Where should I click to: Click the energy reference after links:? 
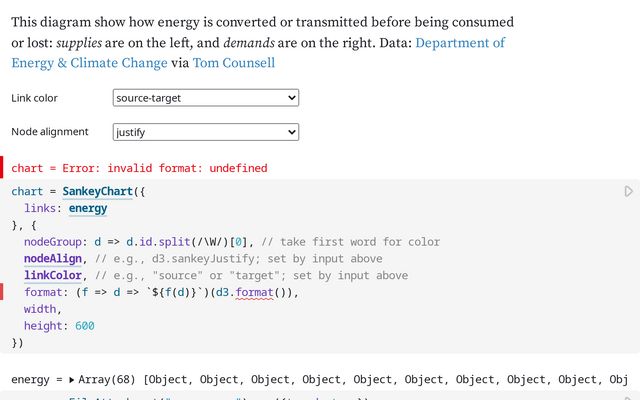(88, 208)
